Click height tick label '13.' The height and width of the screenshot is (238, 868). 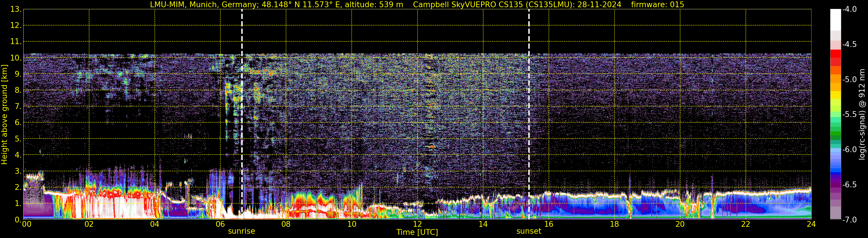16,10
